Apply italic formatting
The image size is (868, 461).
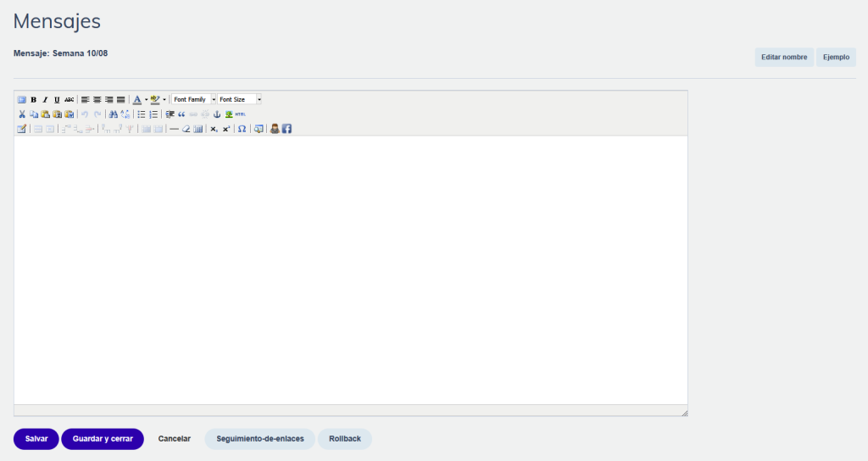[45, 100]
